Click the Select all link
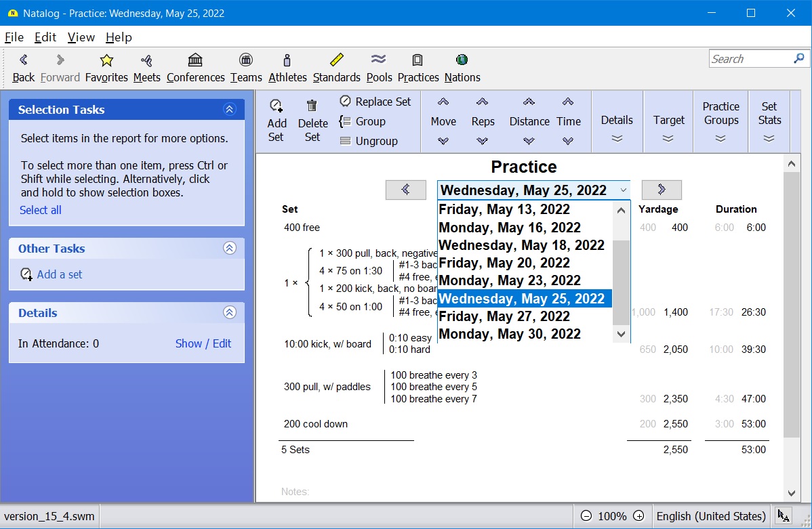Image resolution: width=812 pixels, height=529 pixels. pyautogui.click(x=41, y=210)
